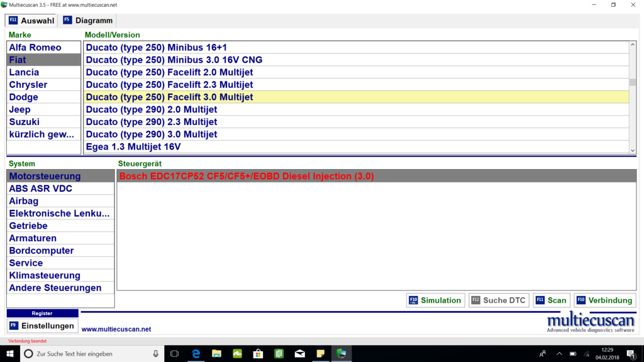Show hidden system tray icons
This screenshot has height=362, width=644.
coord(559,353)
